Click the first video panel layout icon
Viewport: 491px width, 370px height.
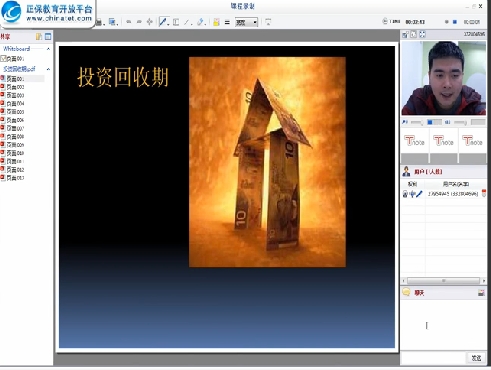click(x=405, y=34)
